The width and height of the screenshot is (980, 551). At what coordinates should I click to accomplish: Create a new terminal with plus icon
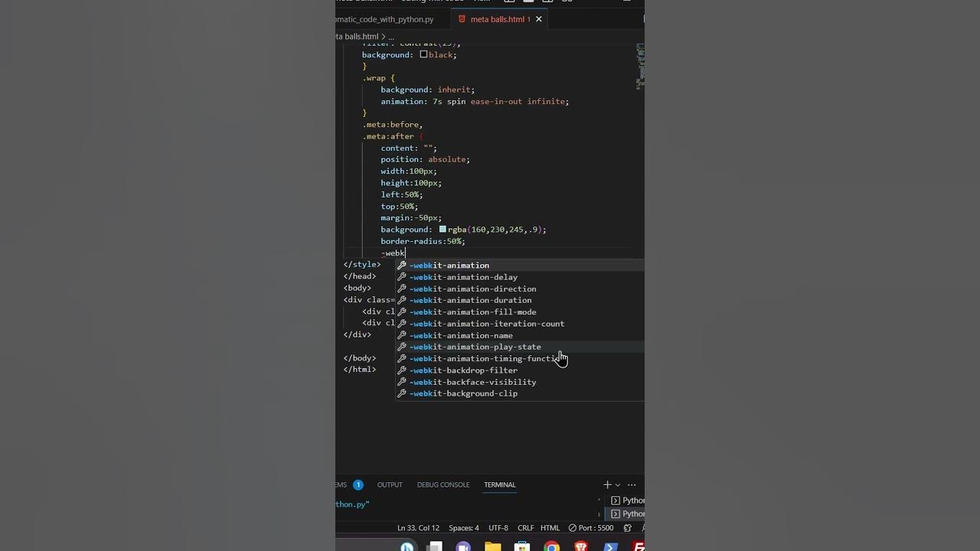607,484
